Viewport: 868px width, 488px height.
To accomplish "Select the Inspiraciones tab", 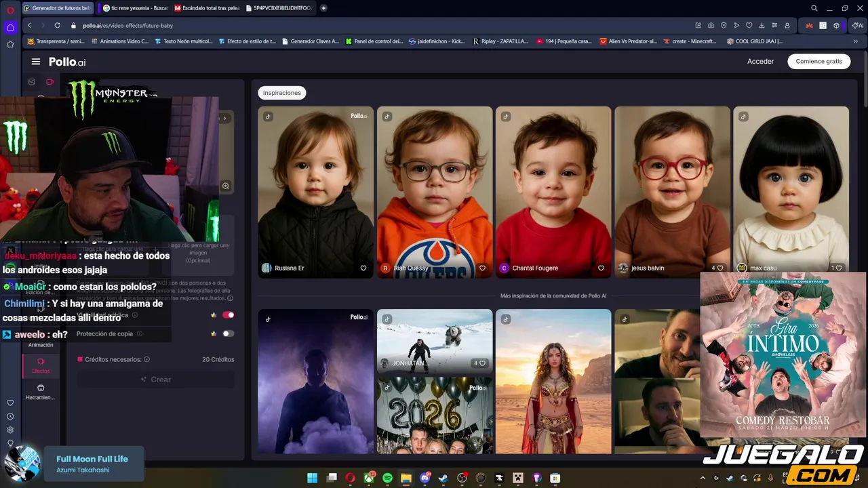I will click(281, 93).
